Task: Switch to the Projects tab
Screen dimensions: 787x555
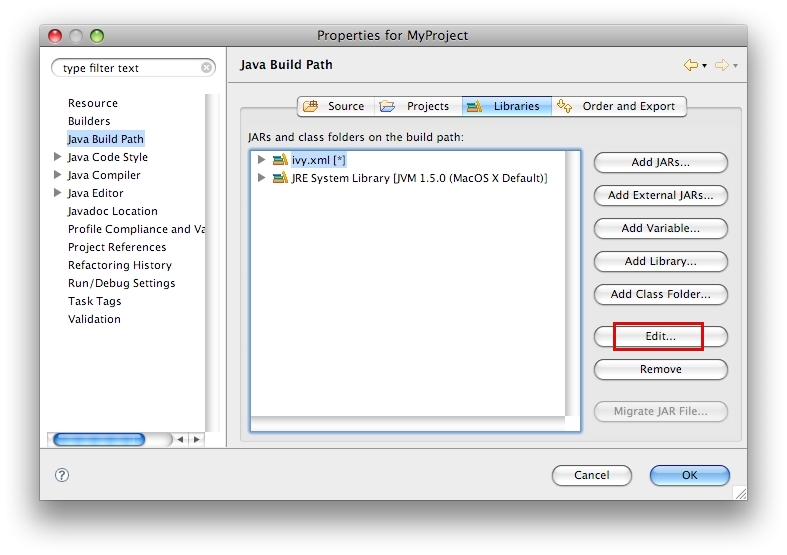Action: coord(417,106)
